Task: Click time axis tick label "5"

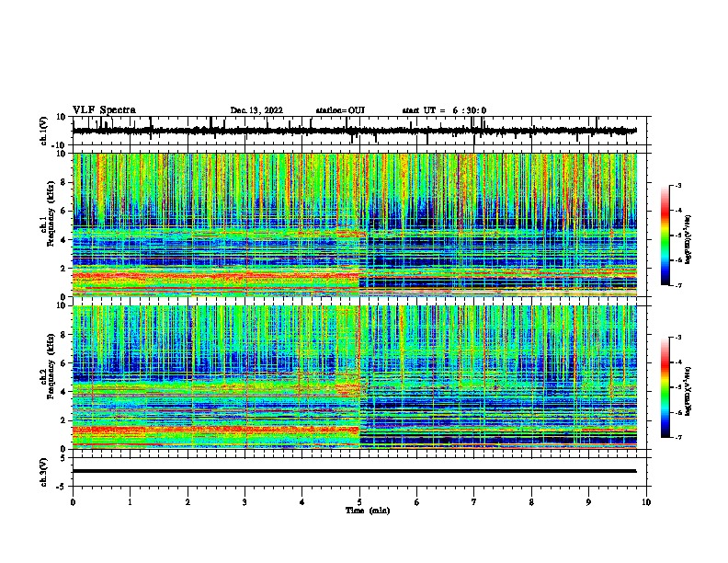Action: pos(359,502)
